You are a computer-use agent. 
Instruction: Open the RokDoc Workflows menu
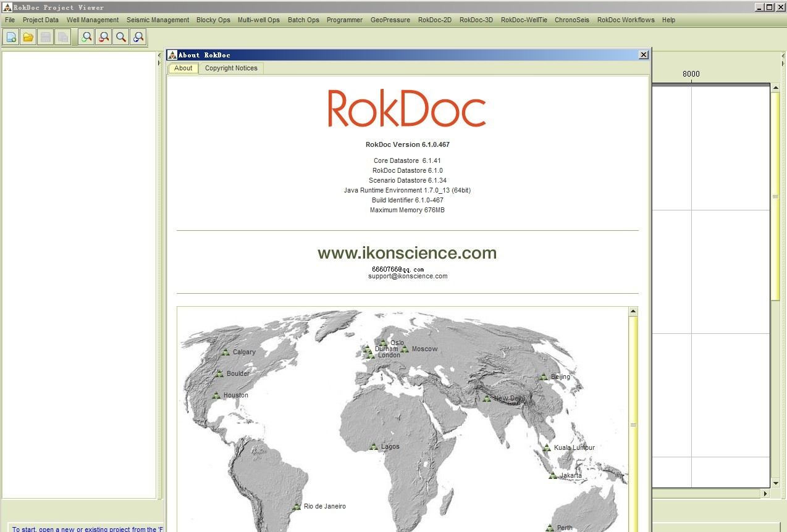point(626,20)
